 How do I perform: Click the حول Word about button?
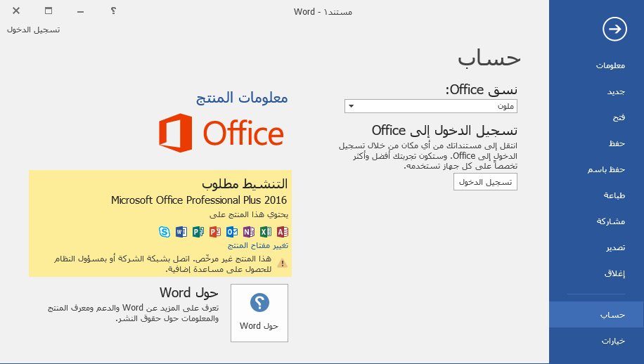[x=259, y=313]
